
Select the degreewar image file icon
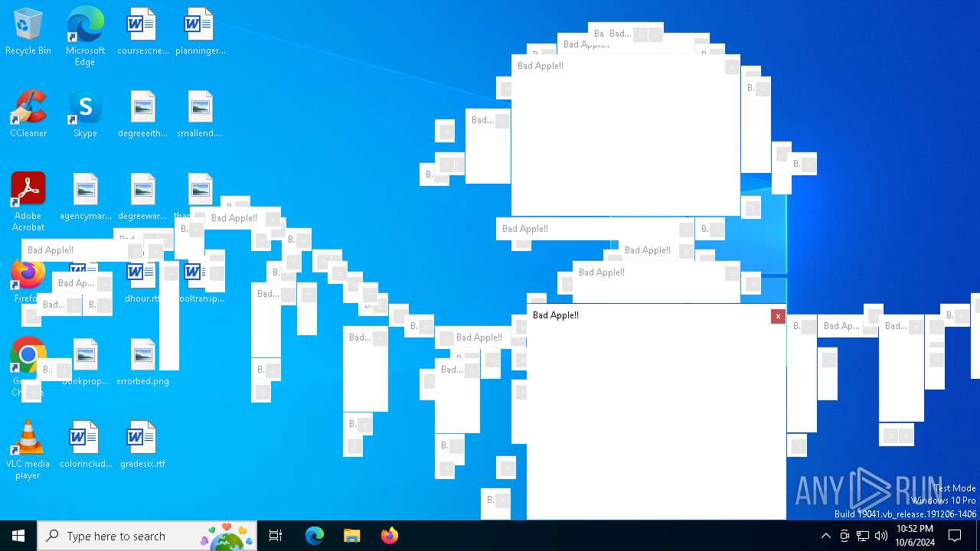coord(142,197)
